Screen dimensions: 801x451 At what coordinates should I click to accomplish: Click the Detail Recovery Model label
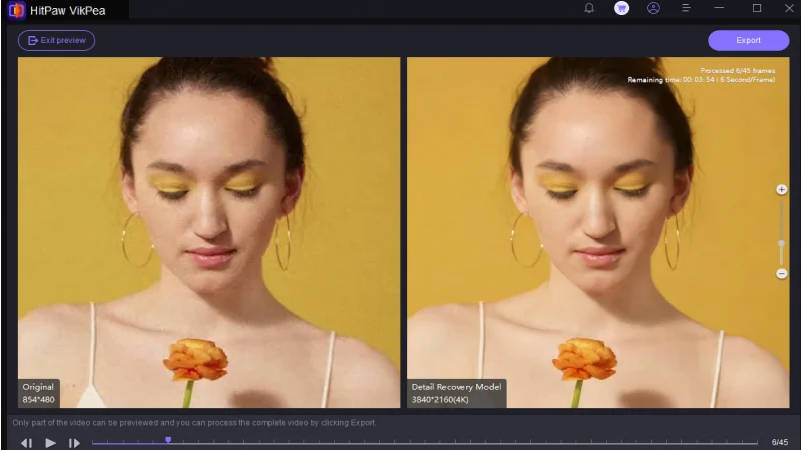pos(456,386)
